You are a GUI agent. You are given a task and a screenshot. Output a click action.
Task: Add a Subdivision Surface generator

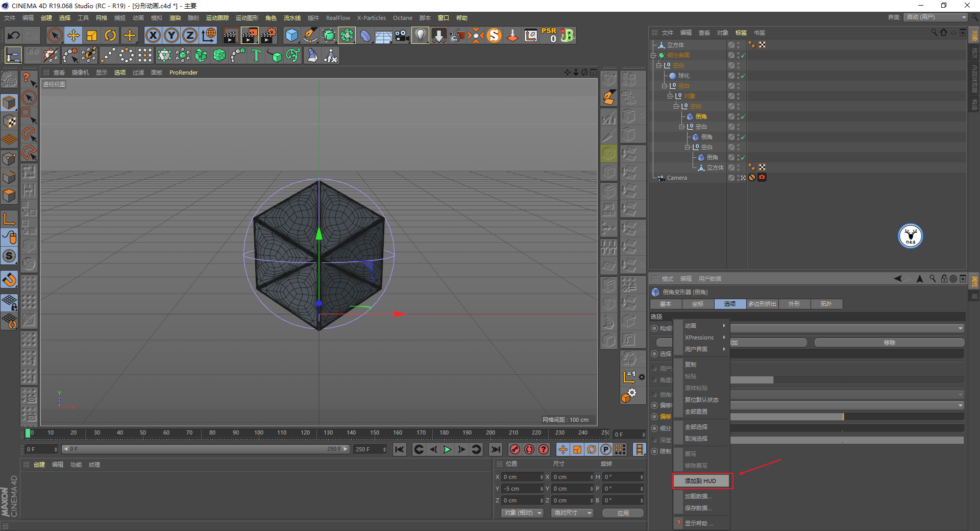coord(329,35)
